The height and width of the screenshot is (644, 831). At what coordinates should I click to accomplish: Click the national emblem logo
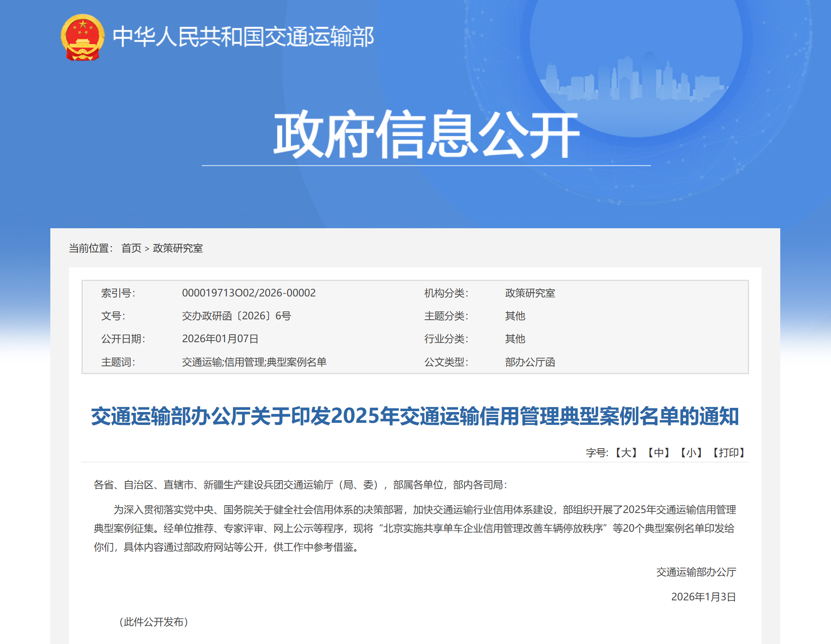tap(82, 37)
